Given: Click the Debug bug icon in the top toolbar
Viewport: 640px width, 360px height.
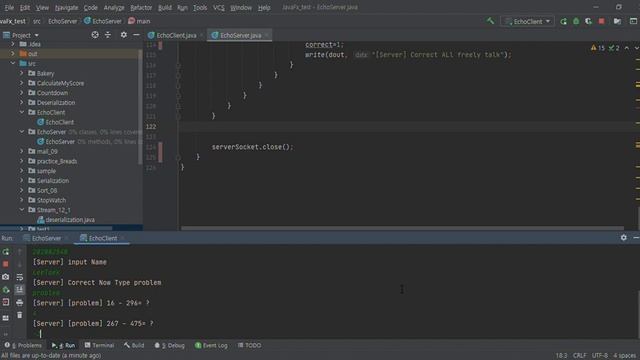Looking at the screenshot, I should [576, 21].
